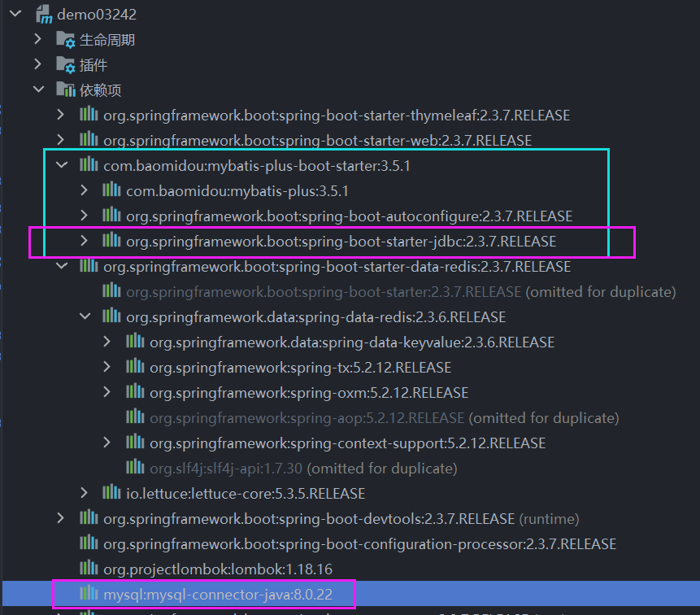Click library icon of spring-tx:5.2.12
The image size is (700, 615).
[x=135, y=366]
